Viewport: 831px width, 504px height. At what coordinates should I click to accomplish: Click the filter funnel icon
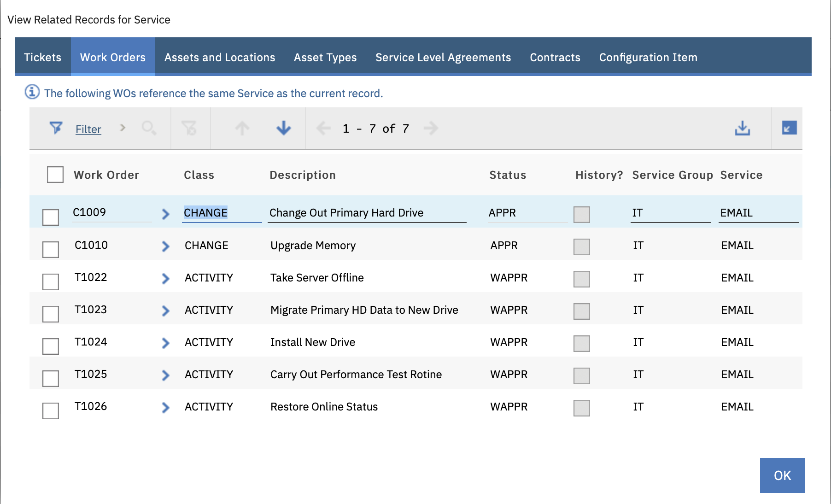click(56, 128)
